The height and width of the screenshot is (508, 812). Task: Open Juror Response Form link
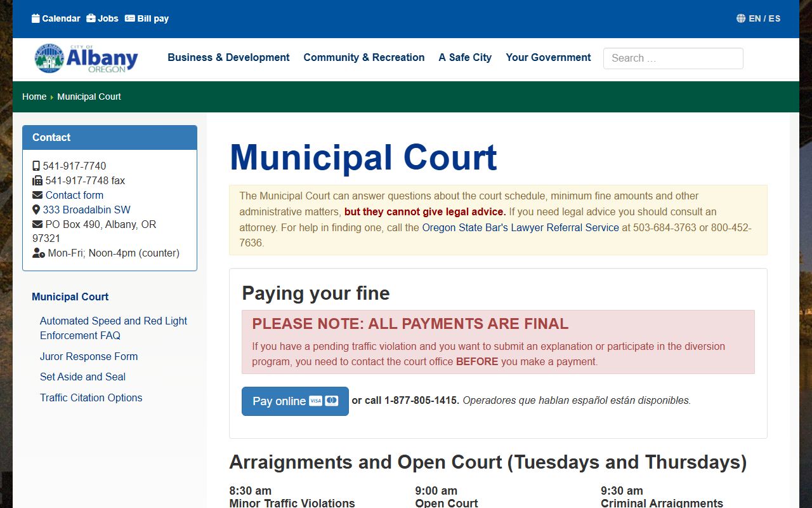click(x=89, y=356)
